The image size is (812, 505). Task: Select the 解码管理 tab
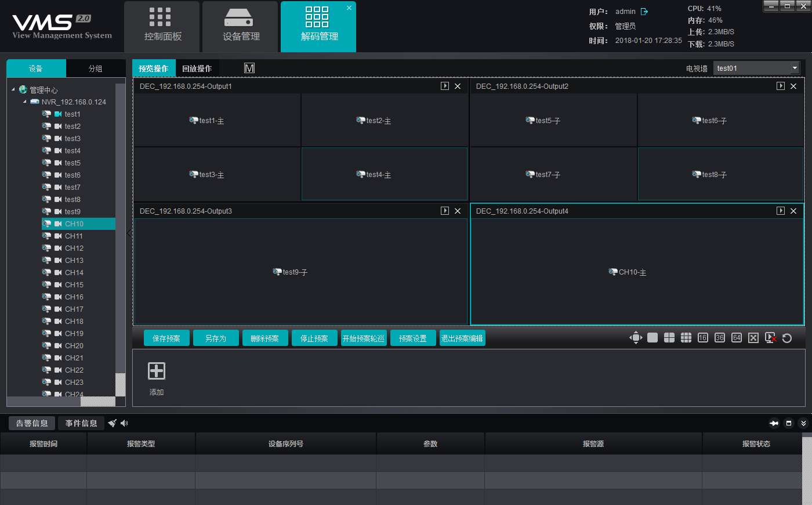tap(319, 27)
